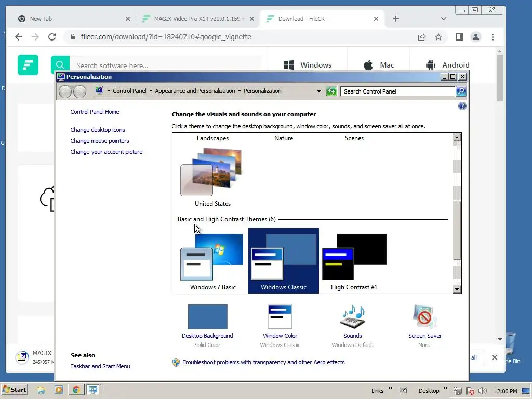Open Change your account picture link
This screenshot has width=532, height=399.
tap(106, 152)
